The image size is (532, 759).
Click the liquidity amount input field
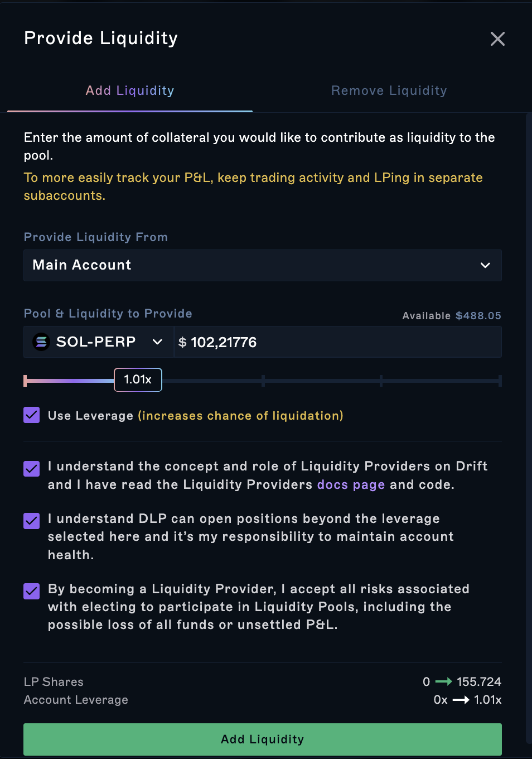coord(338,342)
